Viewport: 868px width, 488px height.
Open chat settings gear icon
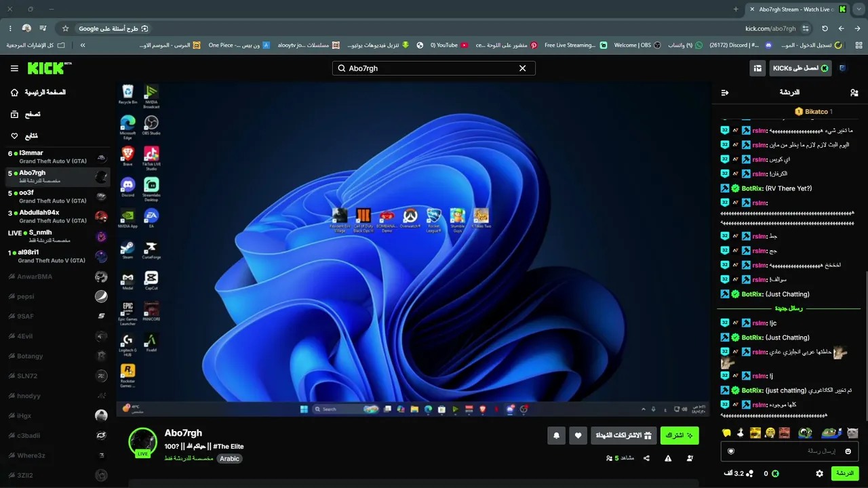[x=819, y=473]
